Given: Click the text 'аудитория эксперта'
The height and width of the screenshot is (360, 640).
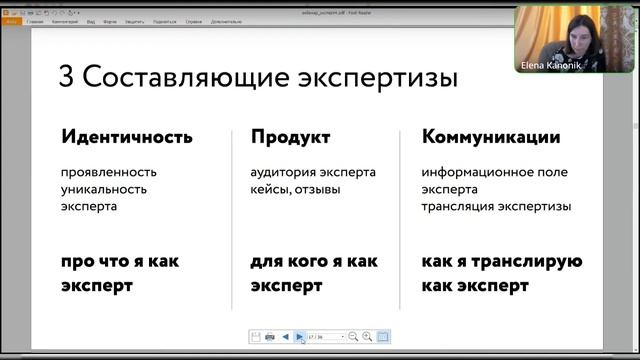Looking at the screenshot, I should click(313, 173).
